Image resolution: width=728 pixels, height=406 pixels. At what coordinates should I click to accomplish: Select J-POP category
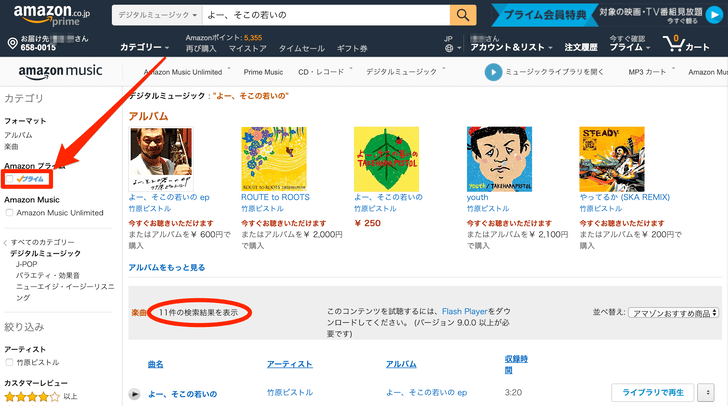(x=26, y=264)
